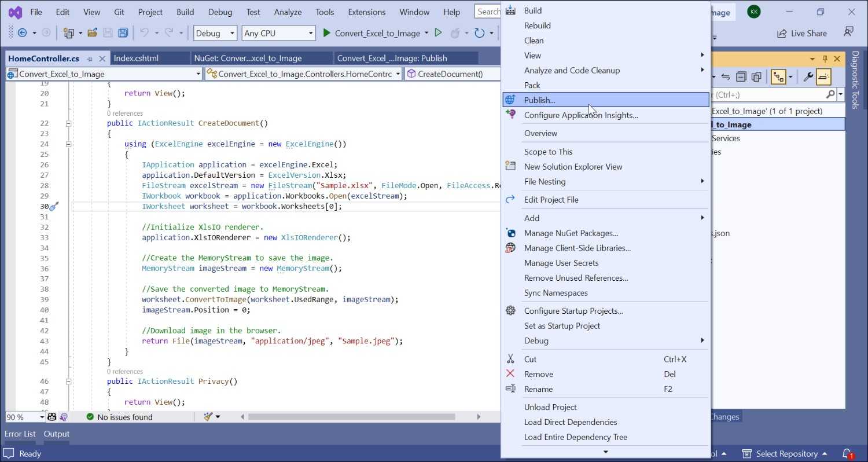Click the Show All Files icon in Solution Explorer
This screenshot has height=462, width=868.
point(756,76)
